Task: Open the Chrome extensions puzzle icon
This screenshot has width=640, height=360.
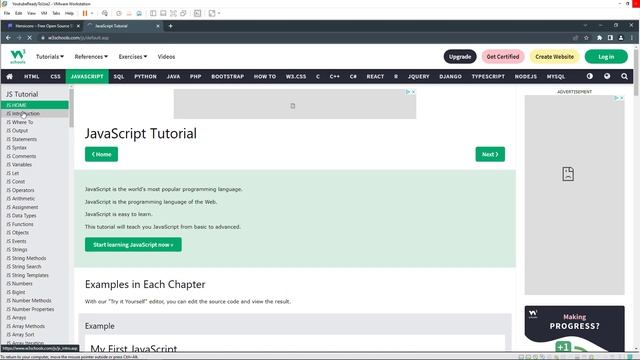Action: tap(599, 38)
